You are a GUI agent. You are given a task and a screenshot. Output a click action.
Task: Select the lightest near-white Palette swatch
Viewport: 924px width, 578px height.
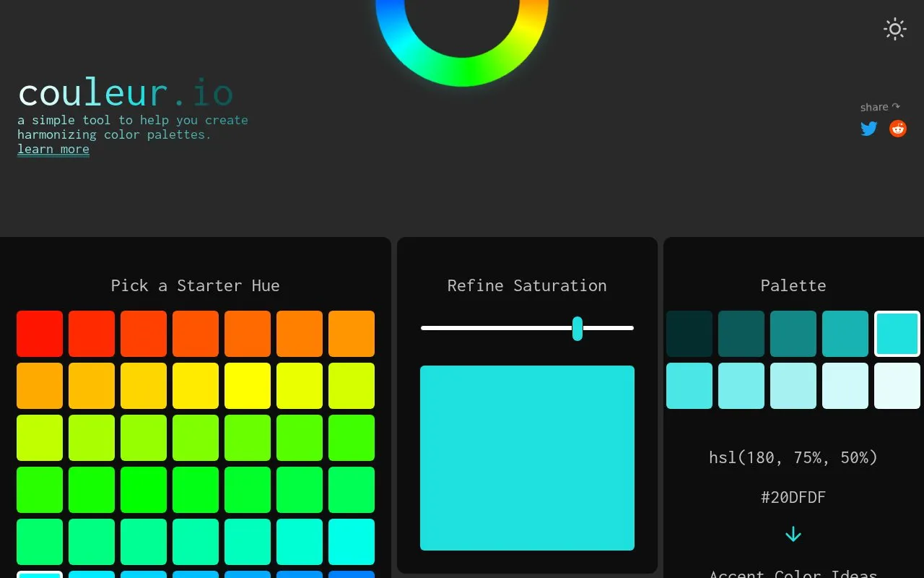pyautogui.click(x=897, y=386)
